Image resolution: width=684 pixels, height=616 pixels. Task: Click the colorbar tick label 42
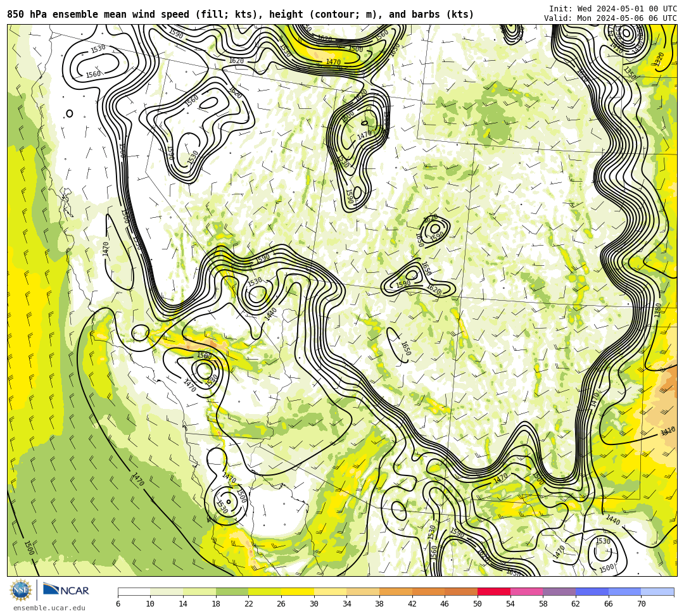[x=412, y=604]
